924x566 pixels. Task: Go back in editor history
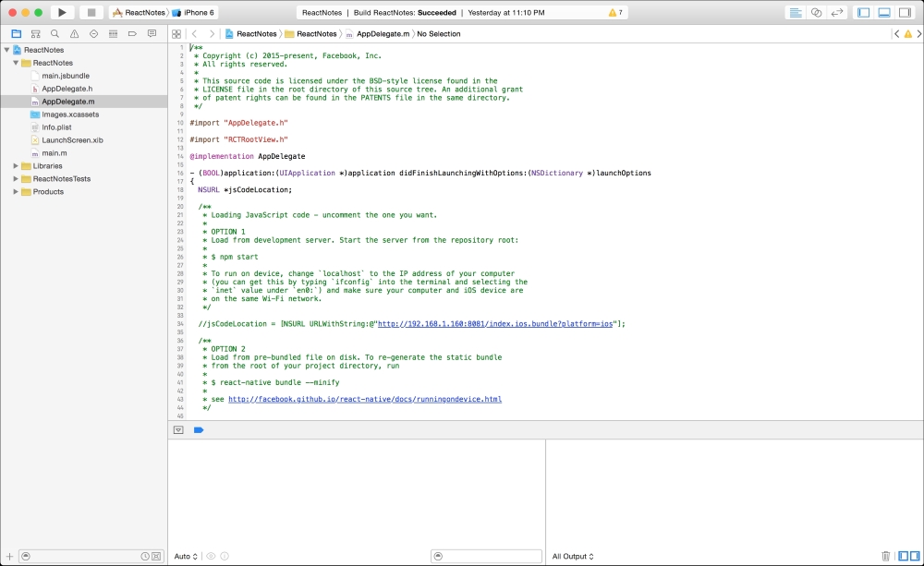(194, 34)
